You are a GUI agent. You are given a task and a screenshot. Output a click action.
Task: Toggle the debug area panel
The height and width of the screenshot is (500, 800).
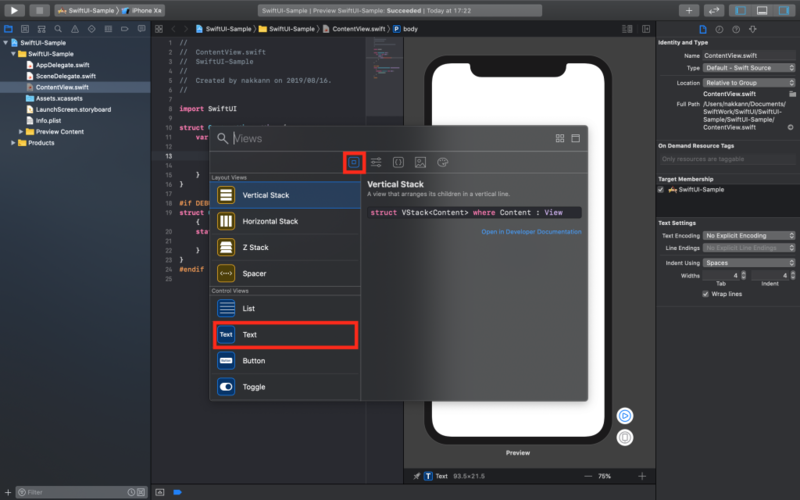[x=762, y=10]
